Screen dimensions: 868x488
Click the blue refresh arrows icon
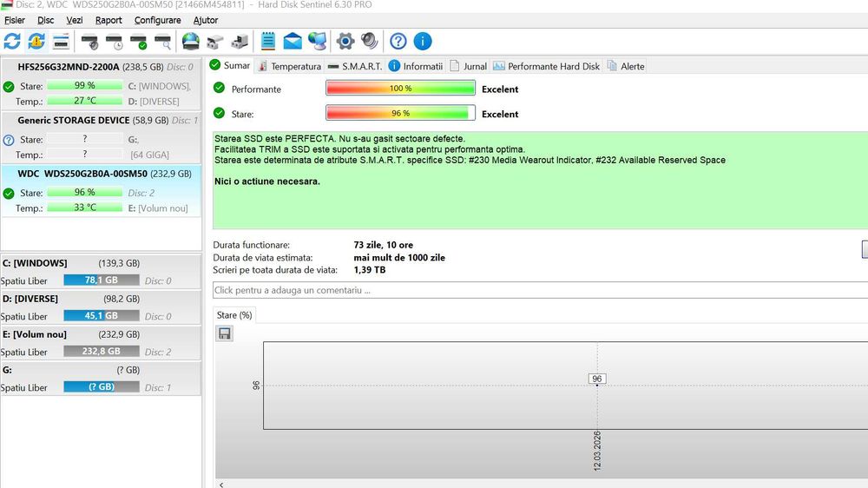[x=12, y=41]
